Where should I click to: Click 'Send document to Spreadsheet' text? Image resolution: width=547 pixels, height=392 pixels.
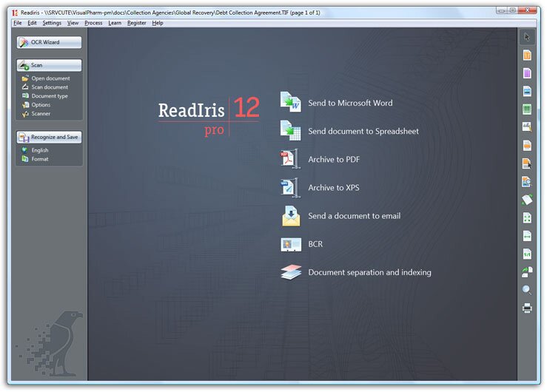363,132
